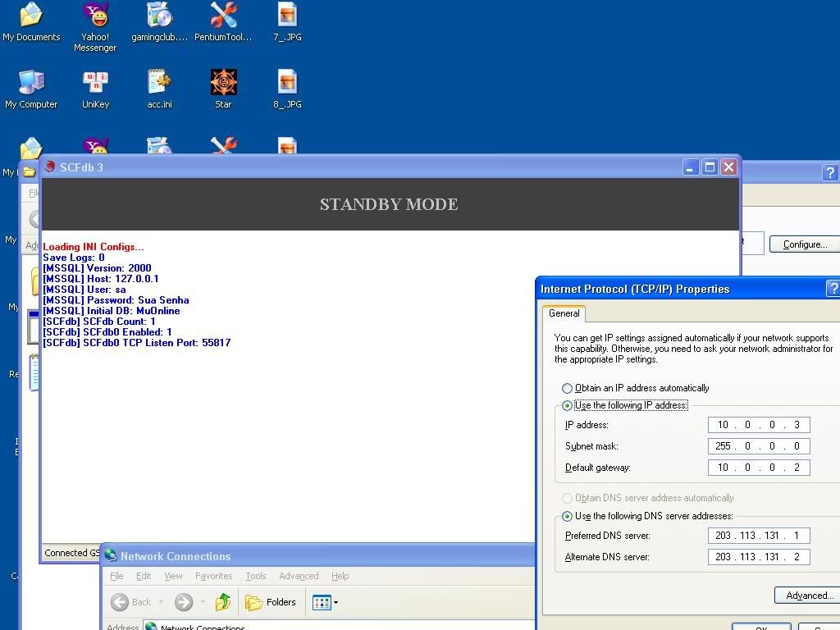Click the Network Connections window title icon
Screen dimensions: 840x630
coord(111,555)
